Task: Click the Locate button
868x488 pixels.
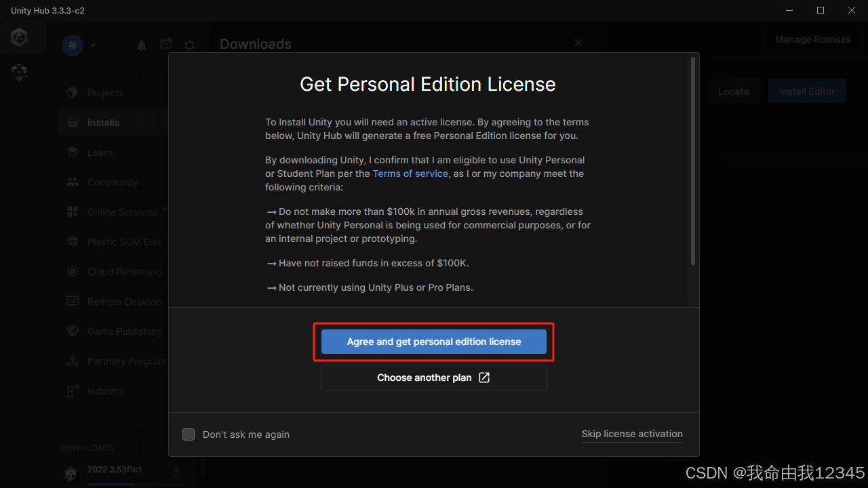Action: click(734, 91)
